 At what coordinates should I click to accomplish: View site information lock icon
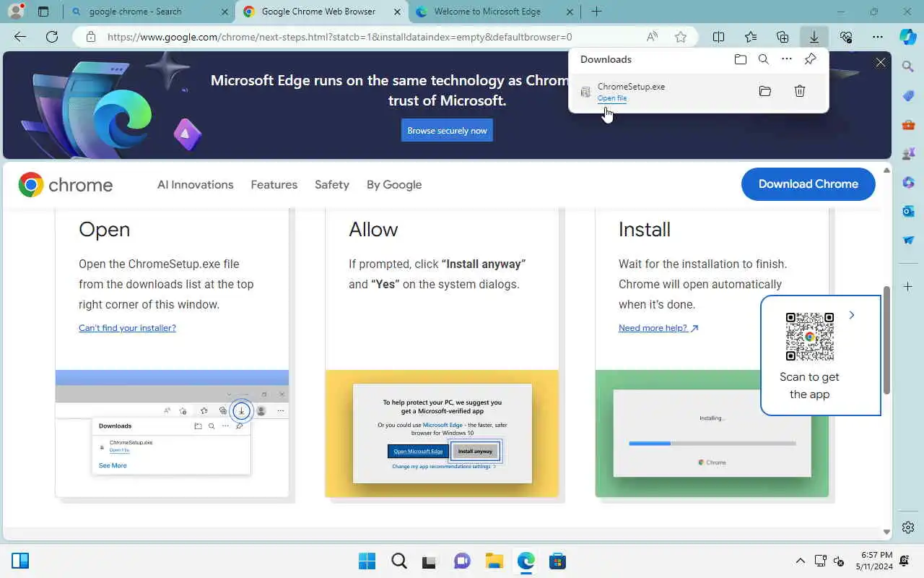click(x=90, y=37)
